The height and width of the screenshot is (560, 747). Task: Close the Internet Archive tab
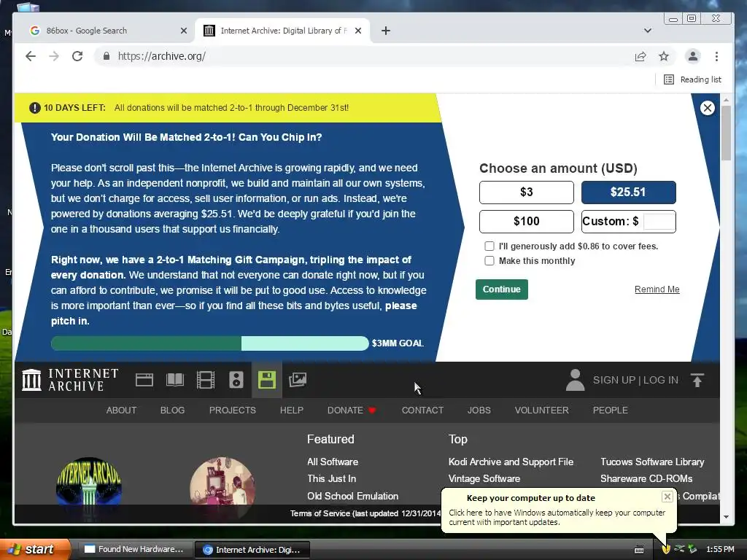coord(358,31)
